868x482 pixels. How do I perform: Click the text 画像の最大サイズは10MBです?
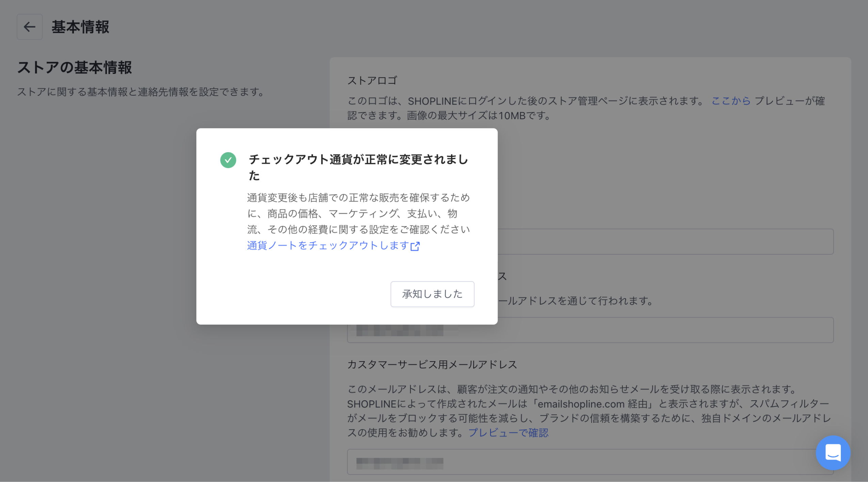click(479, 115)
